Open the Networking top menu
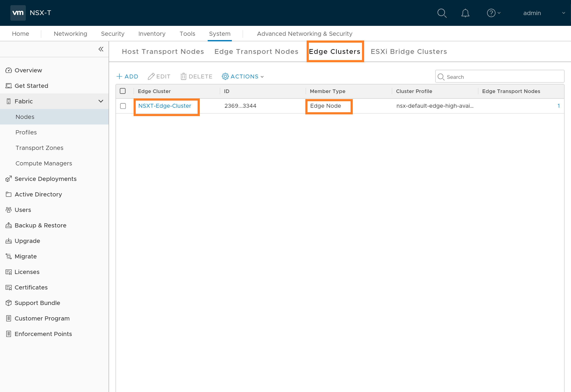Image resolution: width=571 pixels, height=392 pixels. [70, 34]
